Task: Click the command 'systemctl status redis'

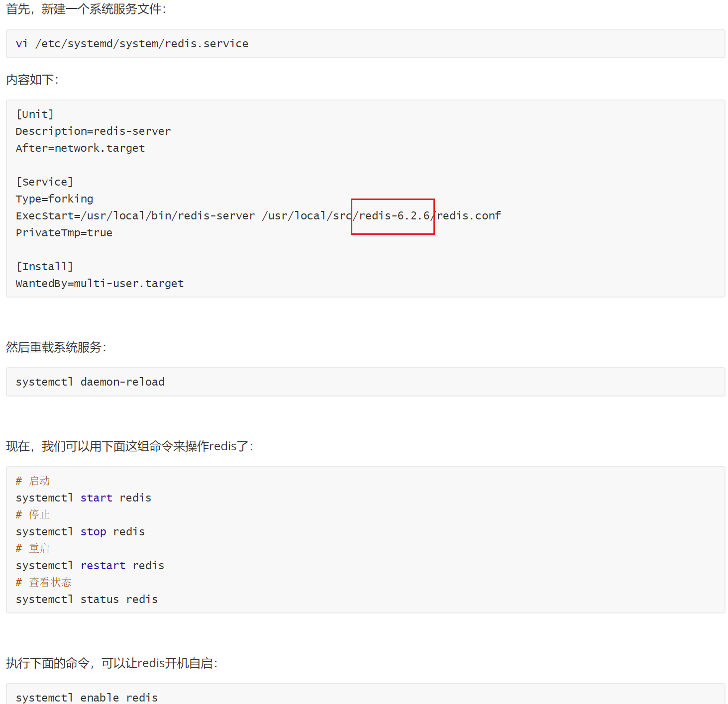Action: pyautogui.click(x=87, y=600)
